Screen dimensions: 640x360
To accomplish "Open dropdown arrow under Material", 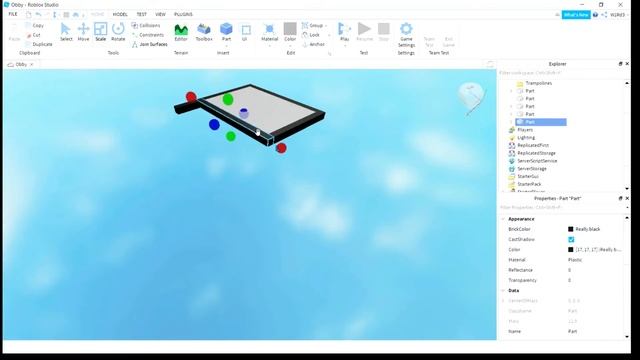I will click(x=269, y=45).
